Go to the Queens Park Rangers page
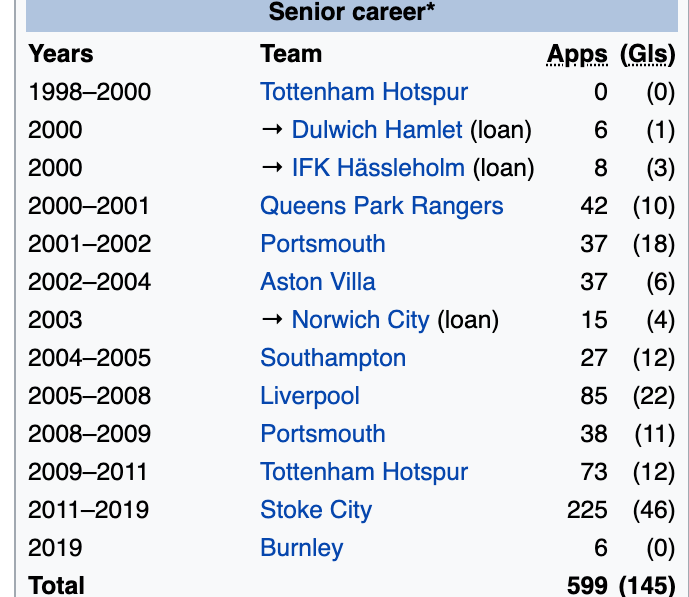This screenshot has height=597, width=689. pos(381,206)
